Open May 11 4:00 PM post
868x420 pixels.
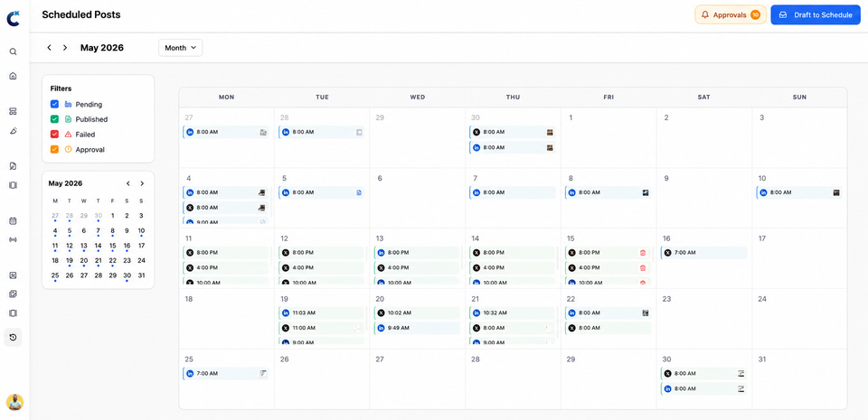pyautogui.click(x=226, y=268)
